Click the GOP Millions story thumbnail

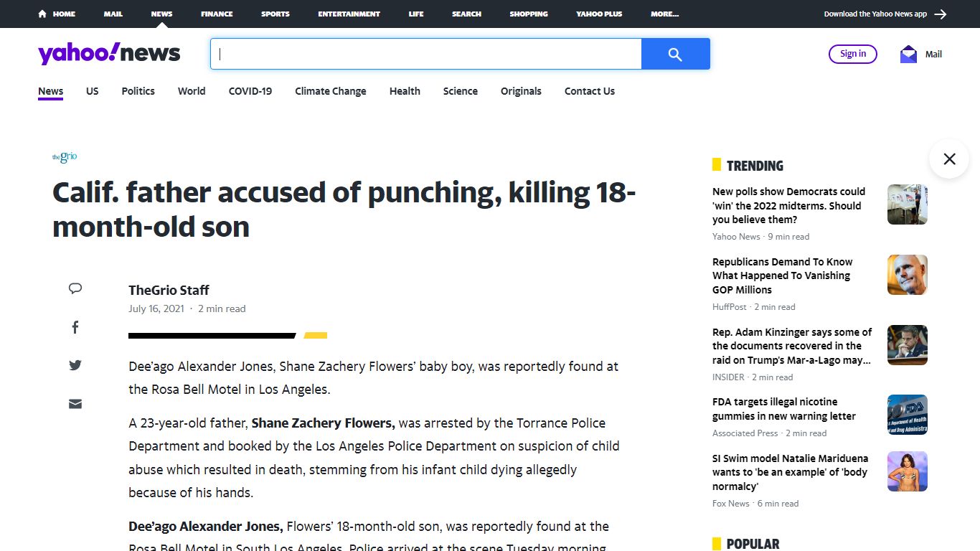point(908,275)
